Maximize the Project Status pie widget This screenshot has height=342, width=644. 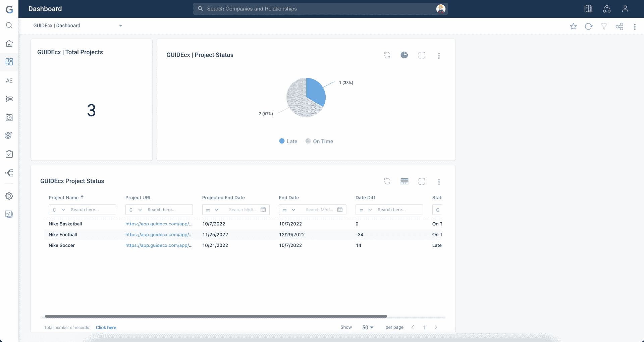[422, 55]
